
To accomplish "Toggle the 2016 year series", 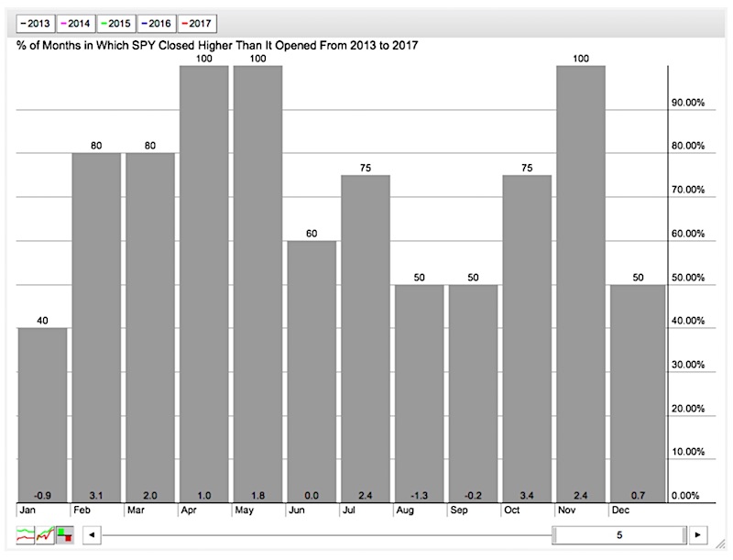I will click(157, 24).
